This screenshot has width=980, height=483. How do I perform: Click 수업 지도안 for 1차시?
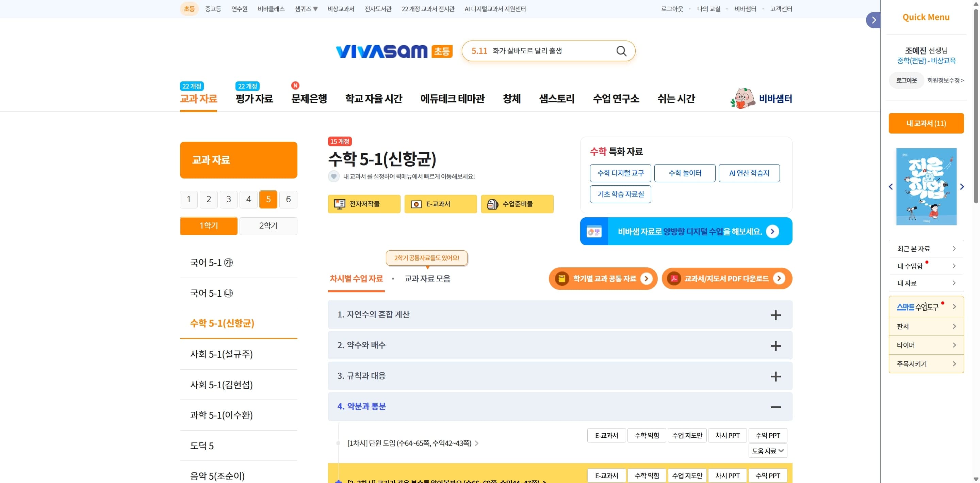coord(687,435)
